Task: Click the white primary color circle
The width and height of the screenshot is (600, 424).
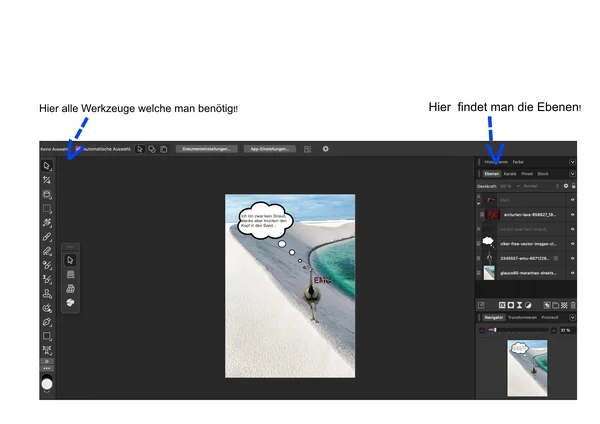Action: tap(47, 383)
